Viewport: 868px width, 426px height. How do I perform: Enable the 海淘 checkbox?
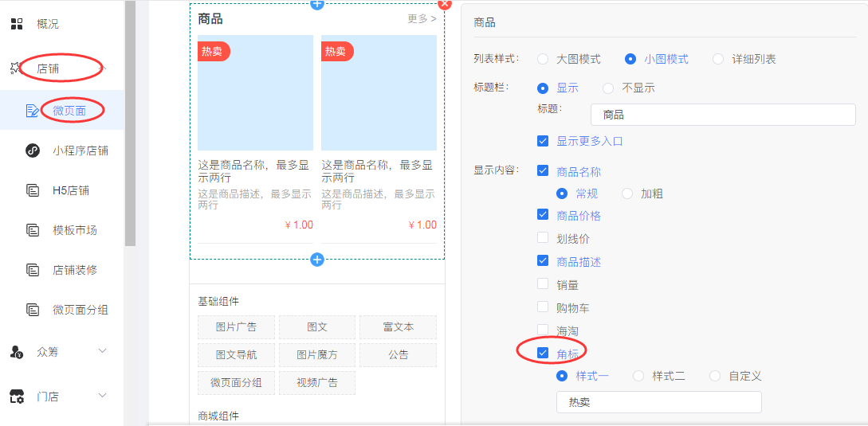[543, 330]
